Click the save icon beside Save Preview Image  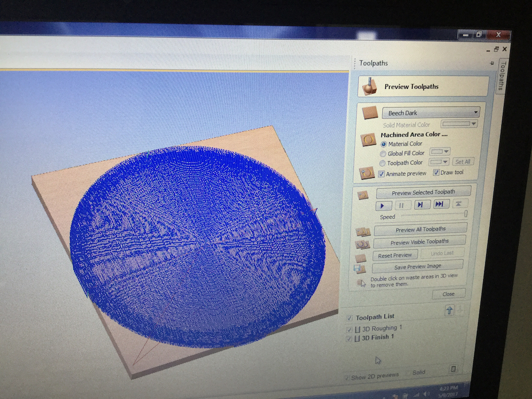point(360,270)
